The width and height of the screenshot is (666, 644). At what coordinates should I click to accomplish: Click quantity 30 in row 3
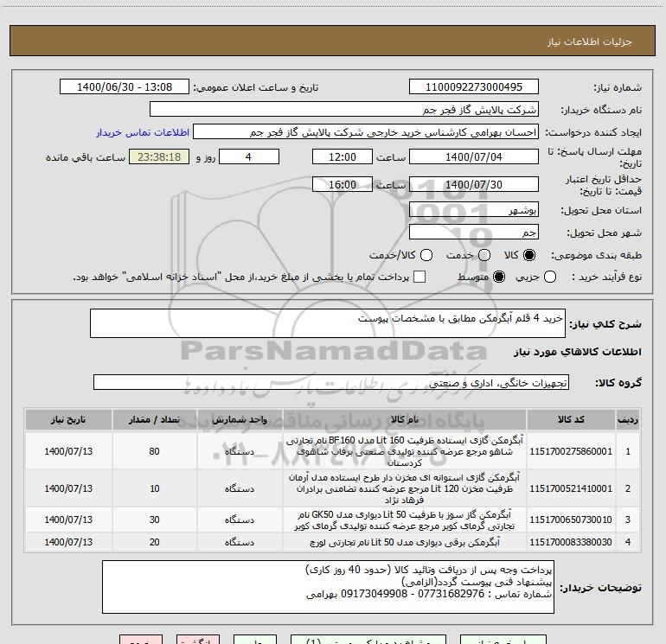tap(154, 520)
